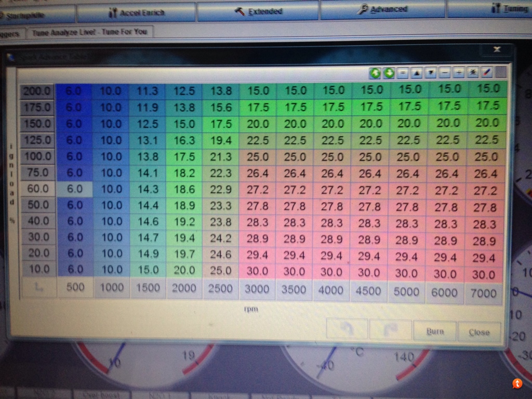Screen dimensions: 532x399
Task: Click the black down-triangle decrement icon
Action: tap(431, 73)
